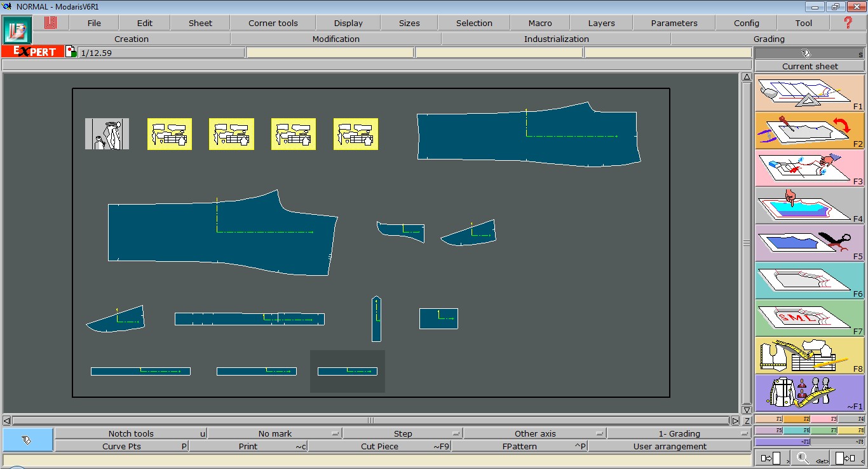Open the F3 modification toolbox
Viewport: 868px width, 469px height.
(x=810, y=168)
